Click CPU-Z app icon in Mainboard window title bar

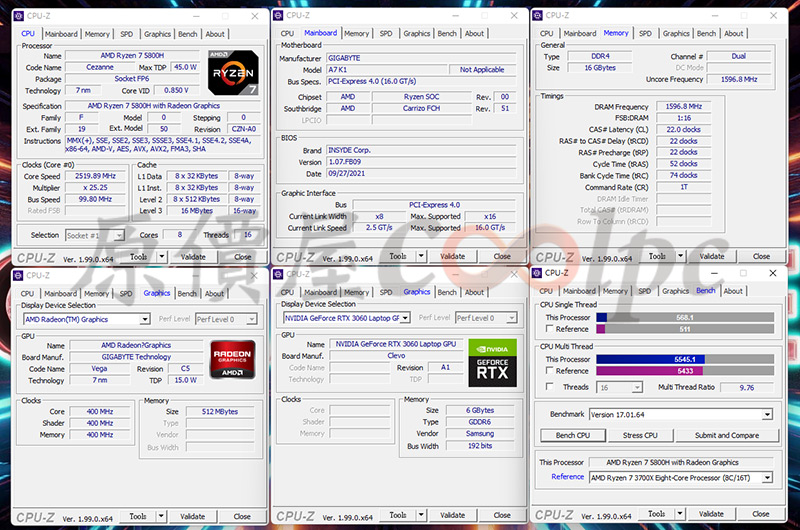(278, 16)
